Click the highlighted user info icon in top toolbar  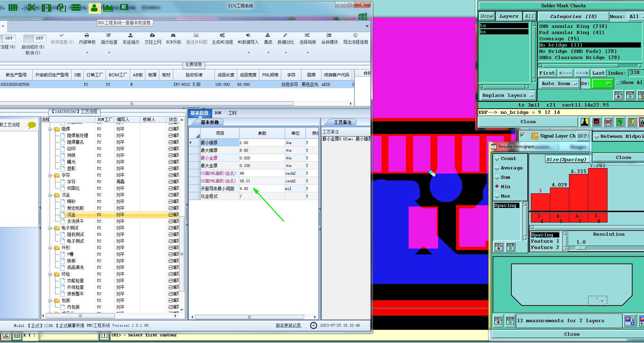(94, 8)
